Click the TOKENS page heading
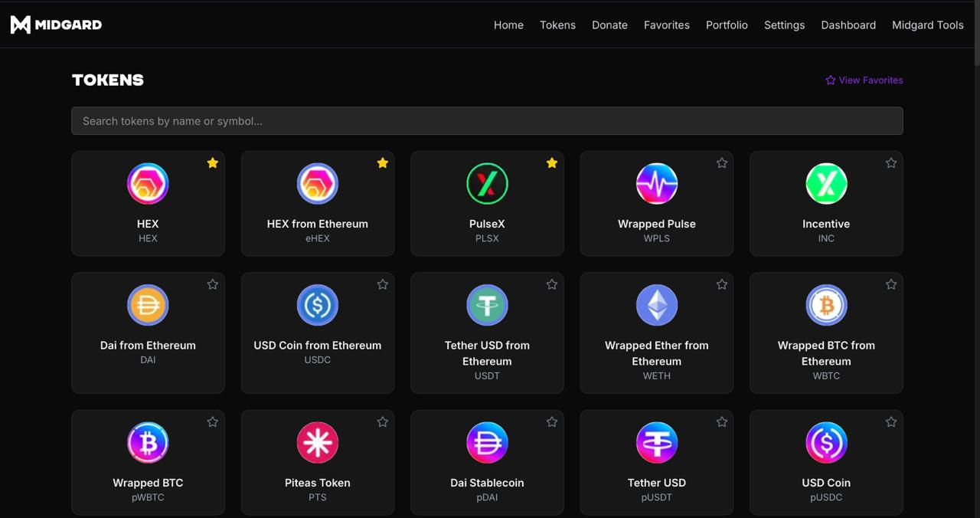Viewport: 980px width, 518px height. (x=108, y=80)
